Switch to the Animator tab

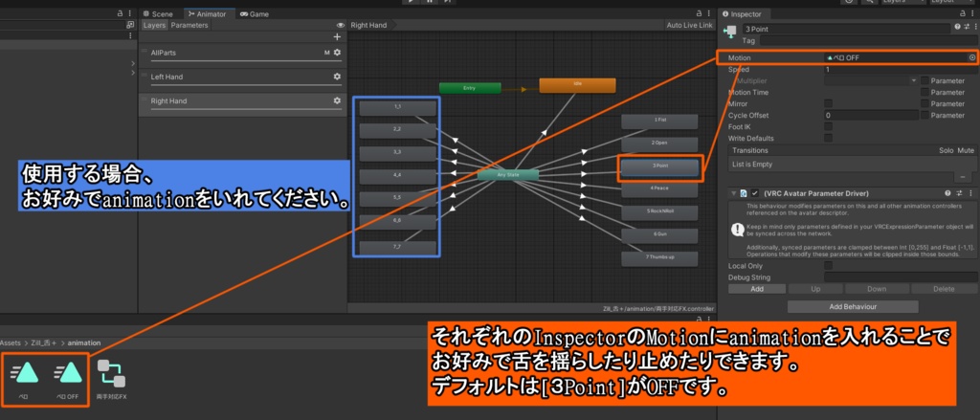[208, 13]
